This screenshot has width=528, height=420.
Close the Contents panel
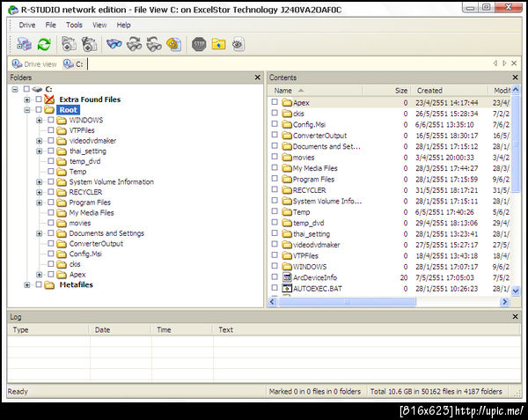point(515,77)
